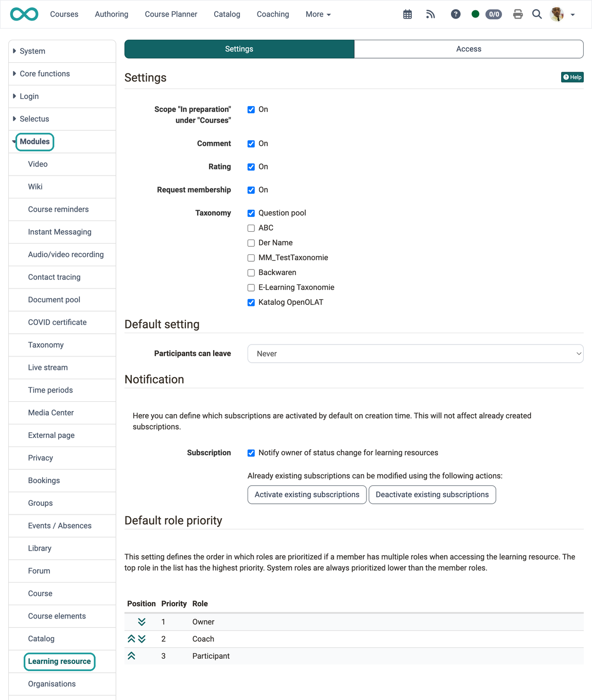
Task: Open Privacy module in sidebar
Action: 62,458
